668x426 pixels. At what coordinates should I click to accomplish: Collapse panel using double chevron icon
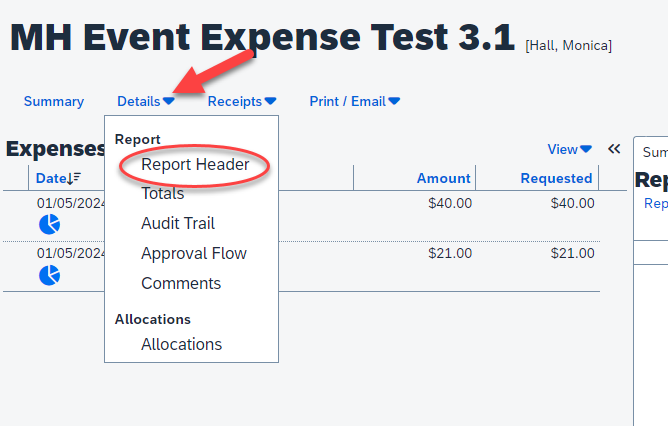point(614,149)
